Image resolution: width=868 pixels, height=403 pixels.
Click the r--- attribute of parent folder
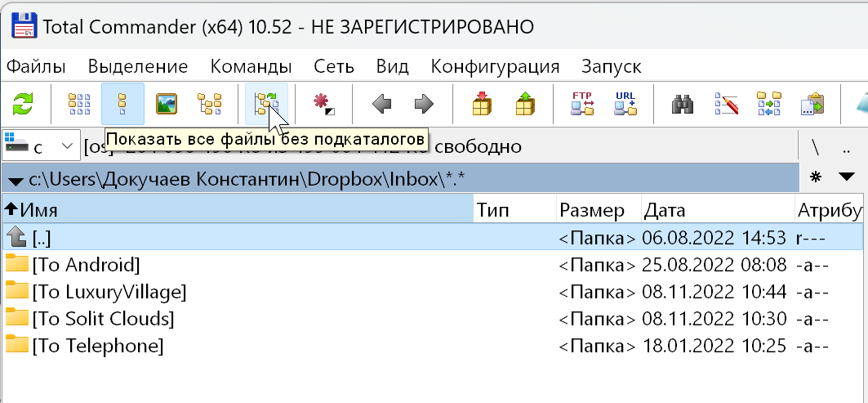(x=811, y=238)
